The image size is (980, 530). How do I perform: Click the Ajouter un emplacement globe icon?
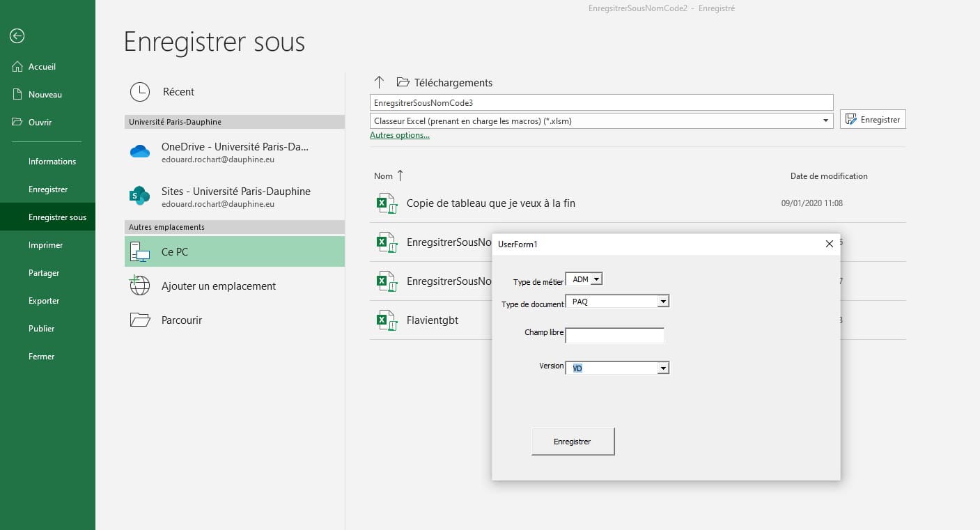tap(140, 286)
